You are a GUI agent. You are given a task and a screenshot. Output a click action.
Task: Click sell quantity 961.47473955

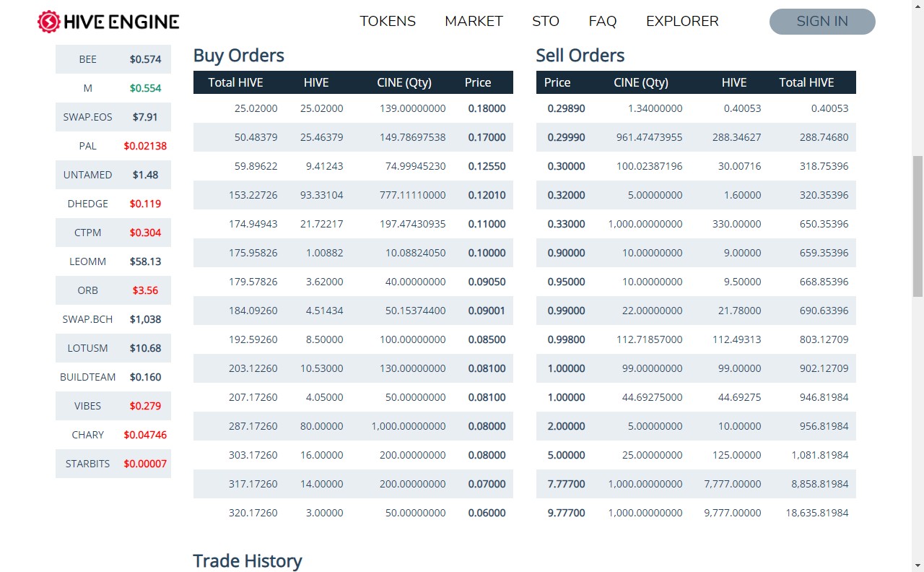tap(650, 137)
